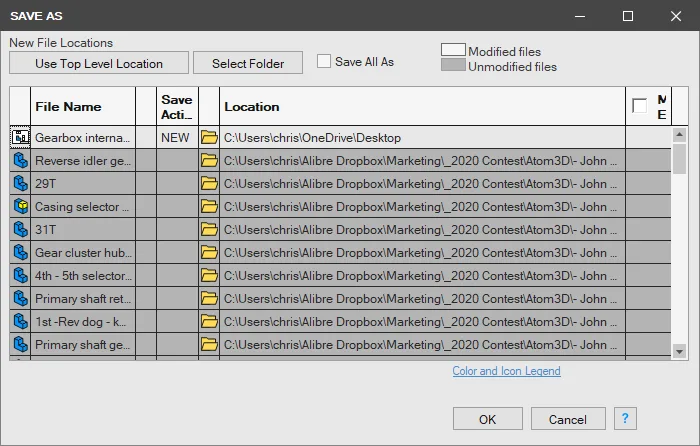Click the Select Folder button
The width and height of the screenshot is (700, 446).
click(248, 63)
